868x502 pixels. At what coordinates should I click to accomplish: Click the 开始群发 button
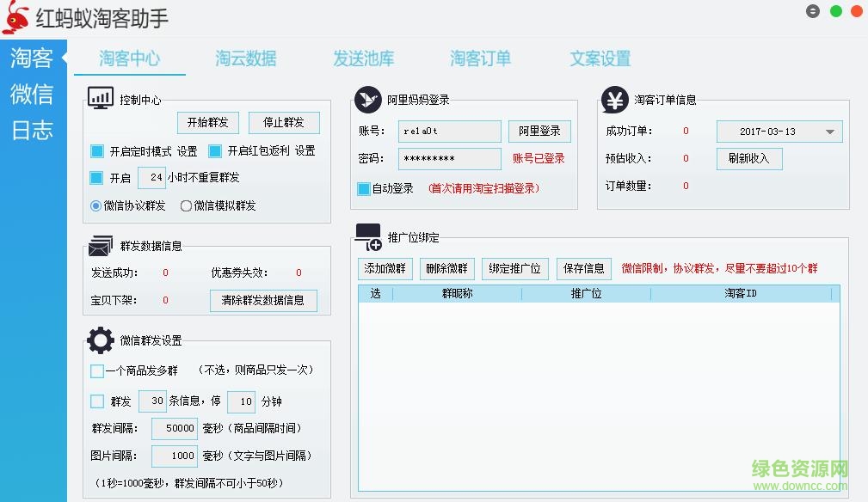coord(207,122)
